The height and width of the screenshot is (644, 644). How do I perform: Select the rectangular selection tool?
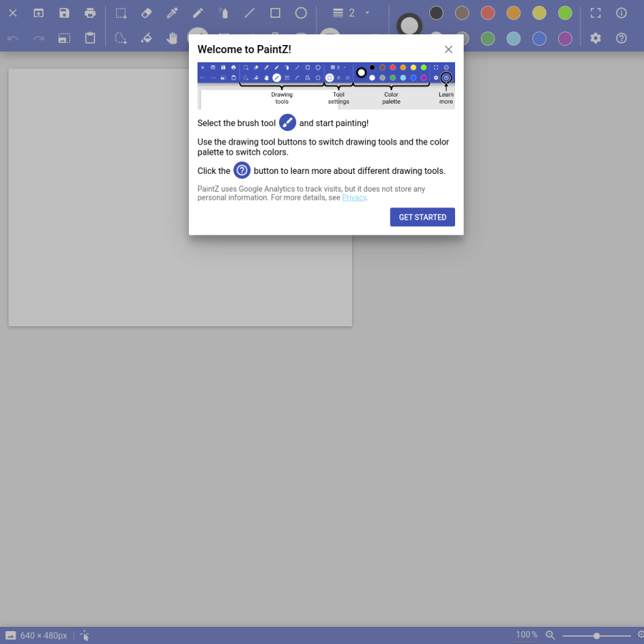[x=121, y=13]
